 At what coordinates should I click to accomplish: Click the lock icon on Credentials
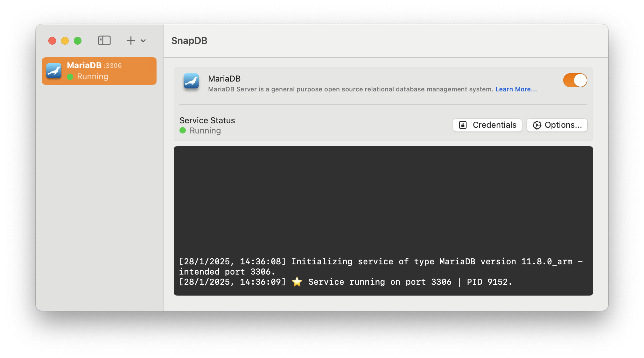[463, 125]
